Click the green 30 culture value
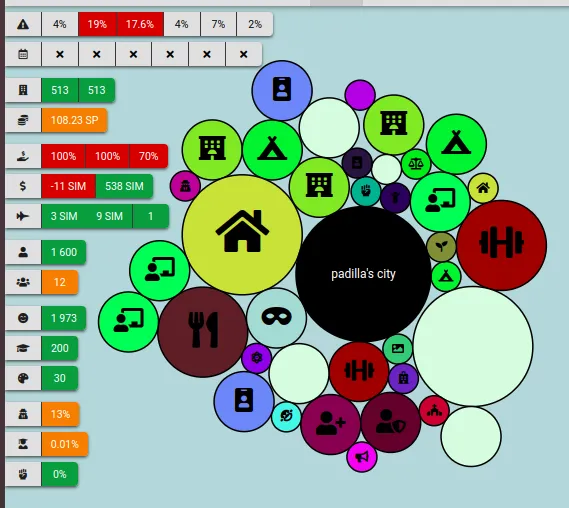 (60, 378)
